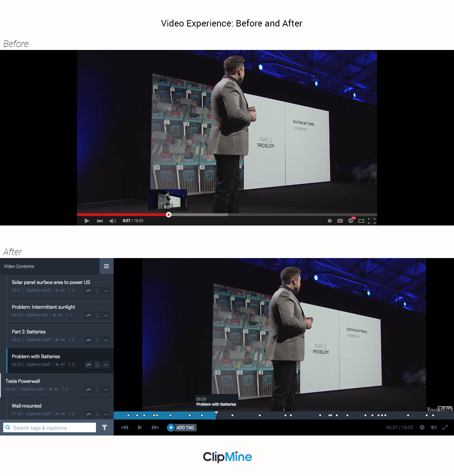Open Video Contents hamburger menu

click(x=106, y=266)
